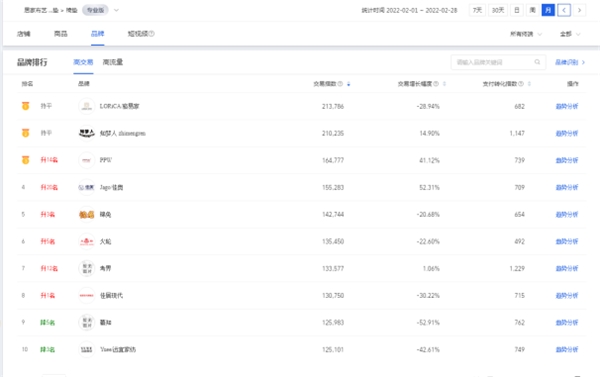Viewport: 600px width, 377px height.
Task: Click 趋势分析 for the 164,777 row
Action: (x=567, y=160)
